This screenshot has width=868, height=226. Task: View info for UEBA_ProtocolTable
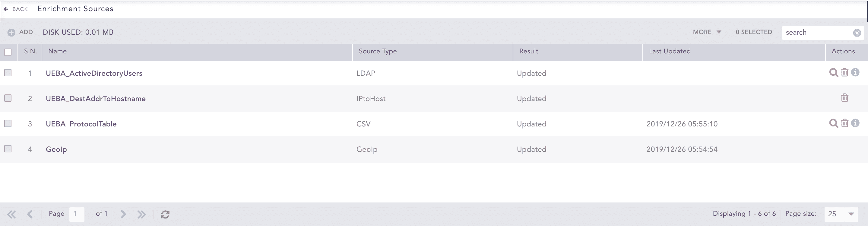[x=856, y=123]
